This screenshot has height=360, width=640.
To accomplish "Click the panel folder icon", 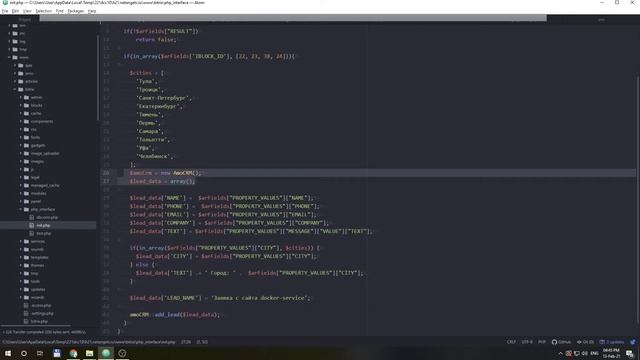I will [x=27, y=201].
